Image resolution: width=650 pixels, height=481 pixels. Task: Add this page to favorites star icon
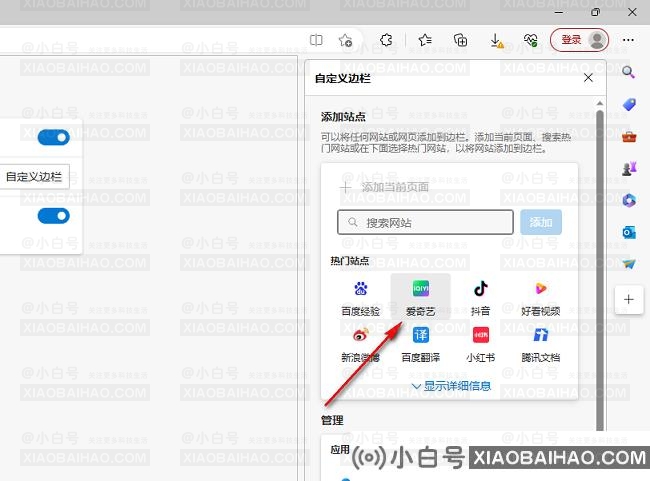coord(345,40)
